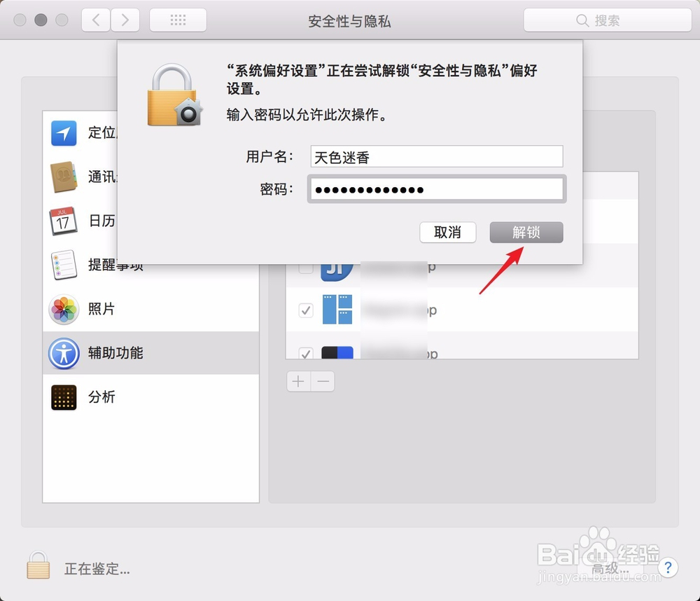This screenshot has height=601, width=700.
Task: Click the plus button to add an app
Action: [x=298, y=381]
